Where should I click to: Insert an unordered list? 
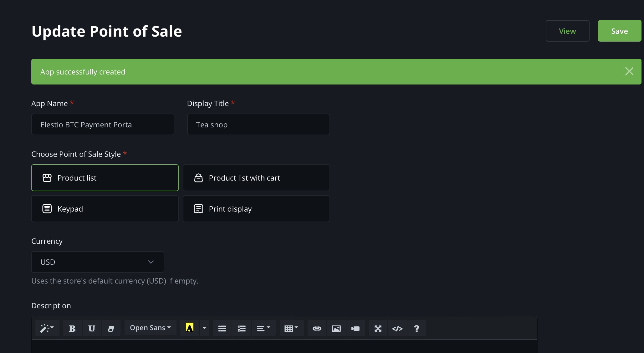(222, 328)
